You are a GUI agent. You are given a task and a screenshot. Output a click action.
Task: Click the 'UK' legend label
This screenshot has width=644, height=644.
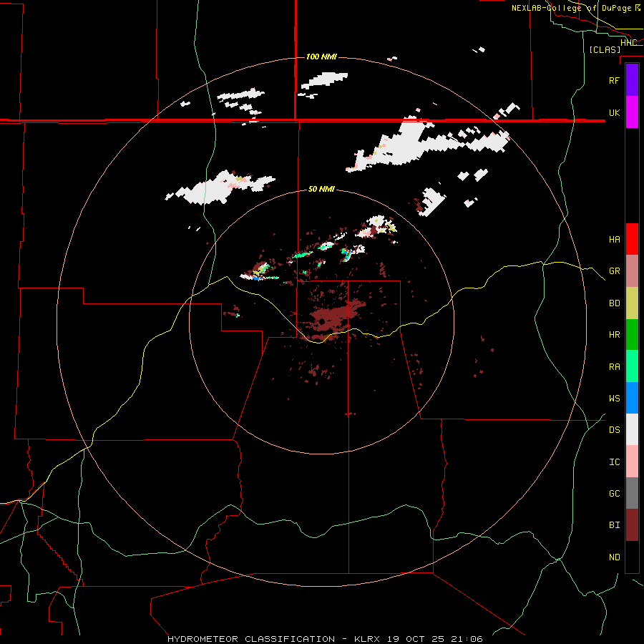click(614, 112)
